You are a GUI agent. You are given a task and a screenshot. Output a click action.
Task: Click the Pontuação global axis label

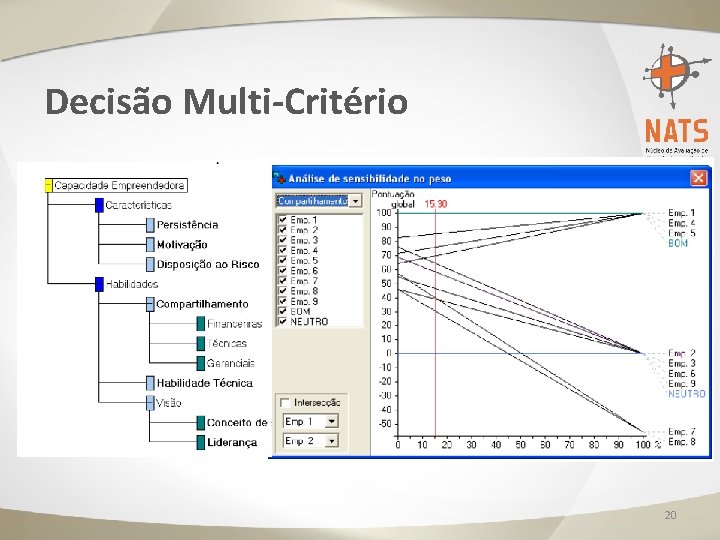(x=393, y=199)
